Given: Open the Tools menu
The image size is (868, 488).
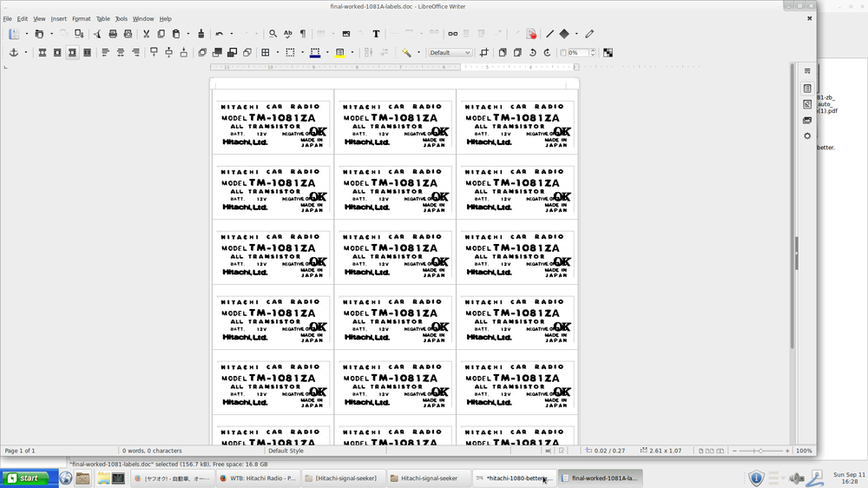Looking at the screenshot, I should coord(122,19).
